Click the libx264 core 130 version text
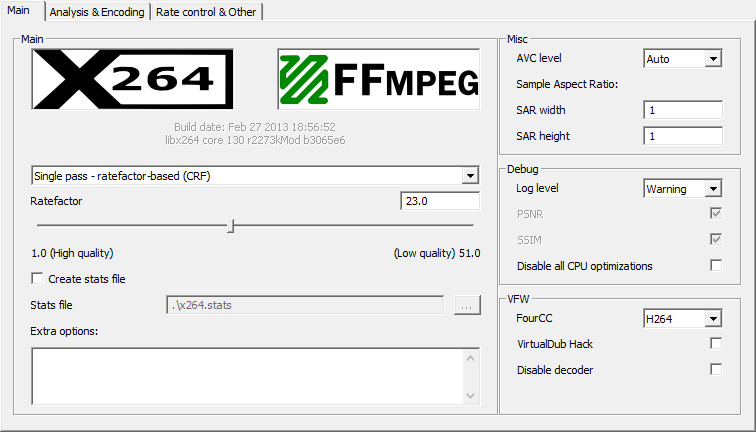756x432 pixels. [x=255, y=140]
